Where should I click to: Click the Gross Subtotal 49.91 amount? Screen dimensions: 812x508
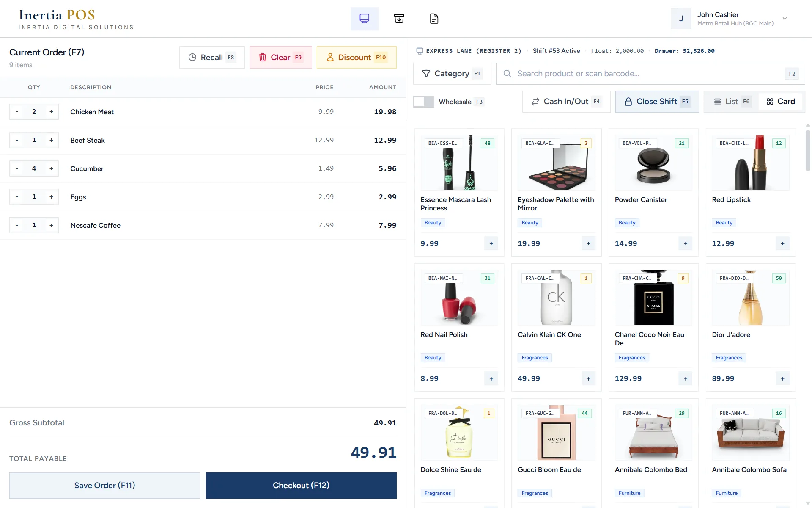pos(385,423)
